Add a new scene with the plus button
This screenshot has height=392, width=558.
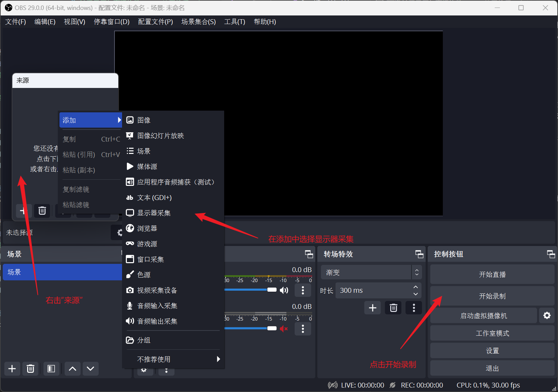coord(12,369)
